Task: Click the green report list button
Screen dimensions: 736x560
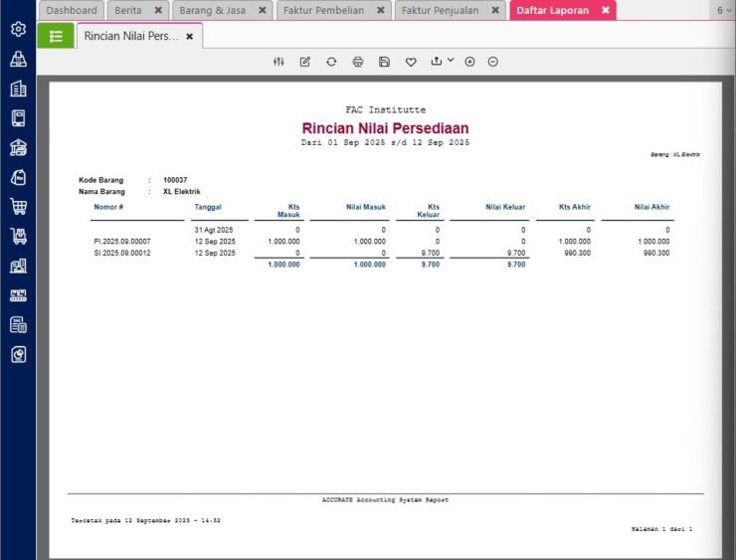Action: pos(56,36)
